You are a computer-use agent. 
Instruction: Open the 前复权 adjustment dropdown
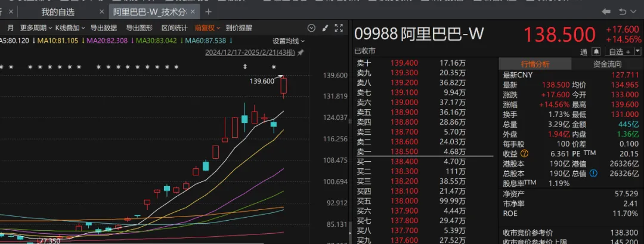[208, 28]
